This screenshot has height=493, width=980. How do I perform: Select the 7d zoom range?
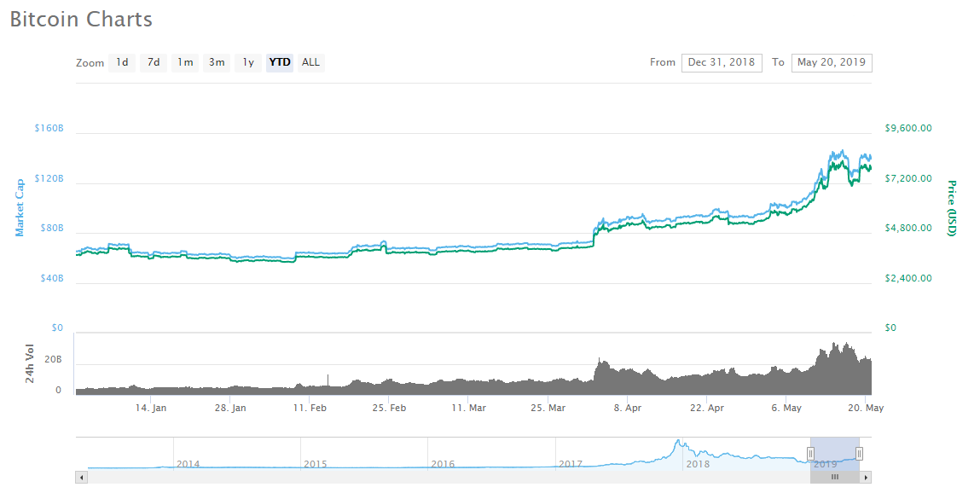pos(154,62)
